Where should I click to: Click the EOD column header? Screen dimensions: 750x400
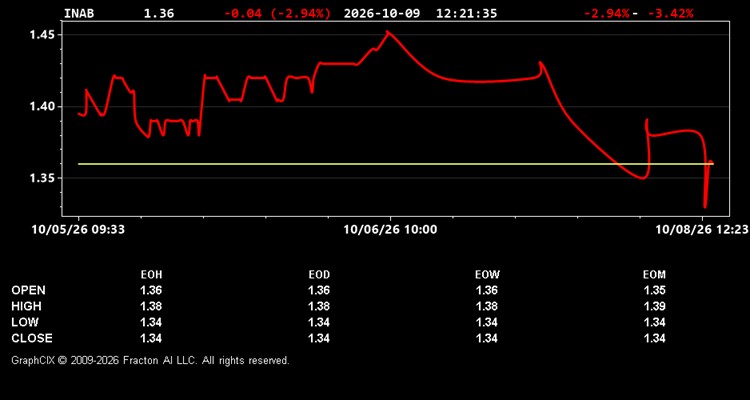(319, 275)
